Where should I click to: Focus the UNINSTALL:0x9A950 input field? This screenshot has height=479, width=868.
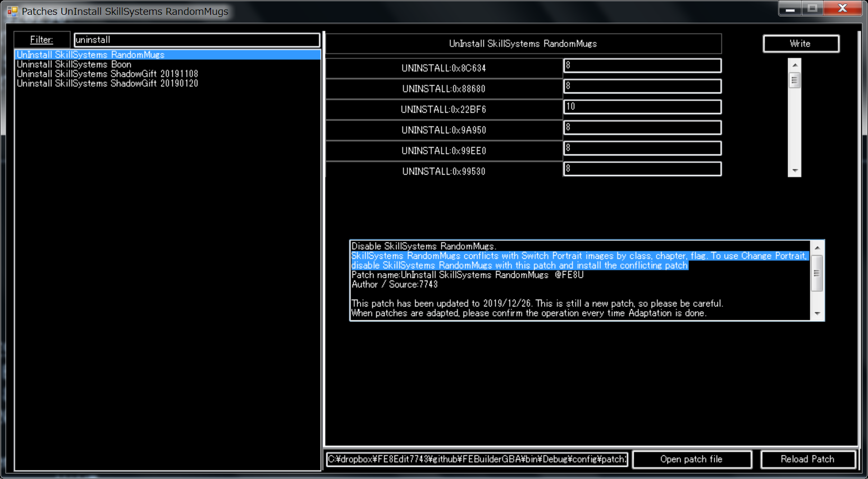pyautogui.click(x=642, y=128)
